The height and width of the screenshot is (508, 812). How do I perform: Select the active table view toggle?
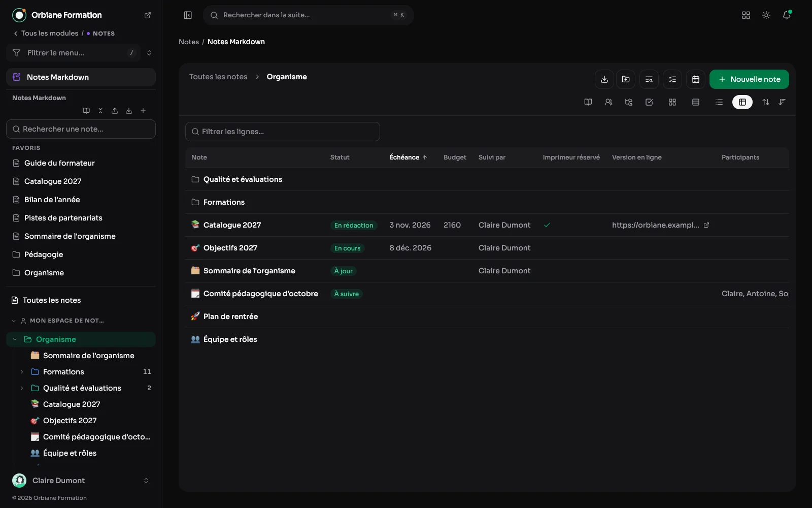tap(742, 102)
